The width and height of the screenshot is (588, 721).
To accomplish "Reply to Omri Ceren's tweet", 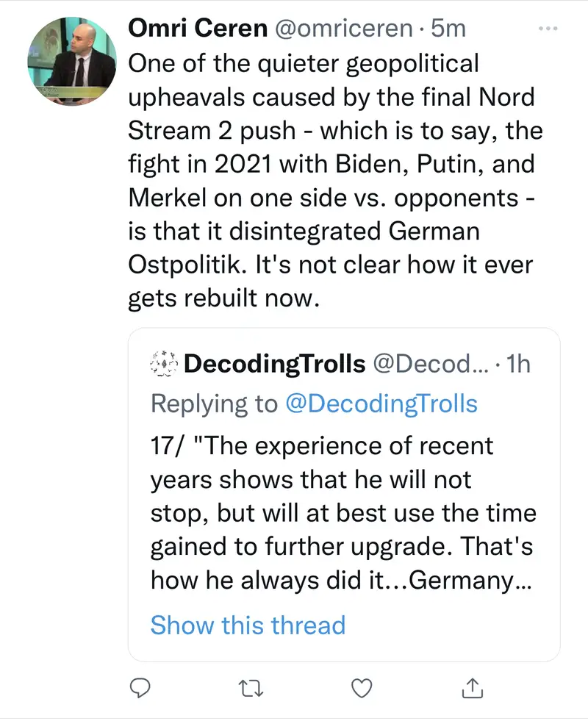I will [x=140, y=687].
